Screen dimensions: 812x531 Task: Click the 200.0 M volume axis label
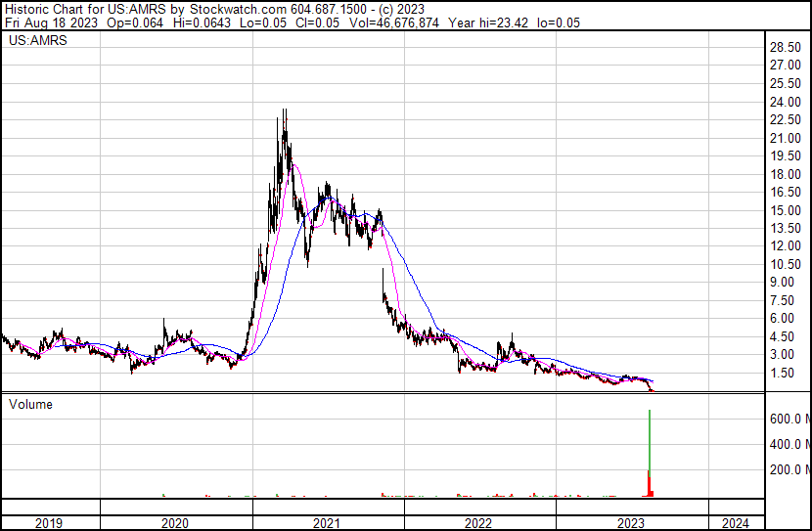click(785, 470)
